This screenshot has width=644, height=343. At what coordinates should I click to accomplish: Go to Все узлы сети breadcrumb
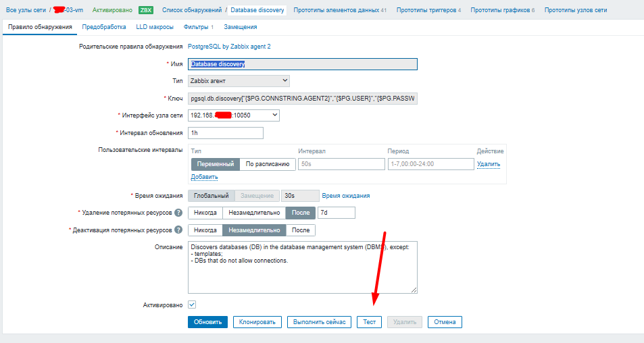(x=26, y=10)
